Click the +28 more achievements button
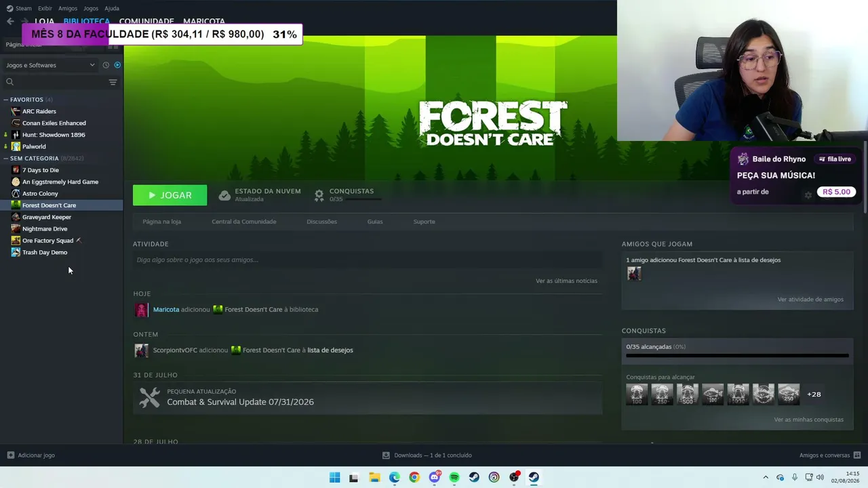The width and height of the screenshot is (868, 488). [814, 394]
